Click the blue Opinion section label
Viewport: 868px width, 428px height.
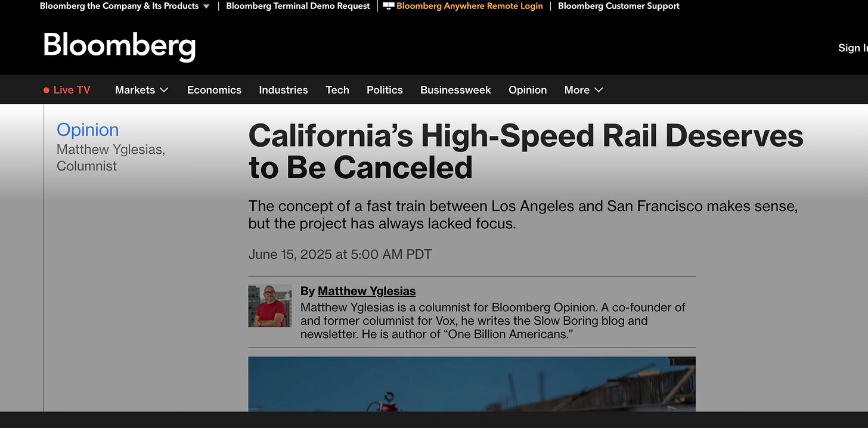coord(88,129)
